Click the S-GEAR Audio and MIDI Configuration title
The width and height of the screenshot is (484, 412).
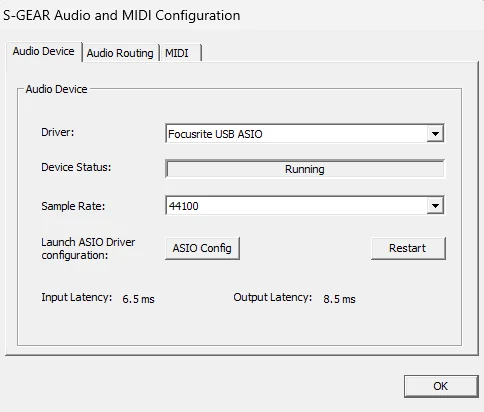(122, 16)
